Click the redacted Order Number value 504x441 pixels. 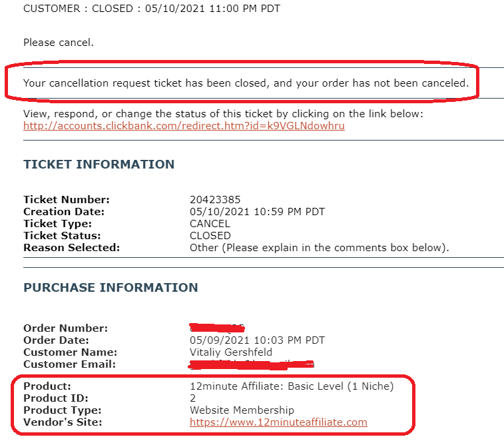point(217,328)
